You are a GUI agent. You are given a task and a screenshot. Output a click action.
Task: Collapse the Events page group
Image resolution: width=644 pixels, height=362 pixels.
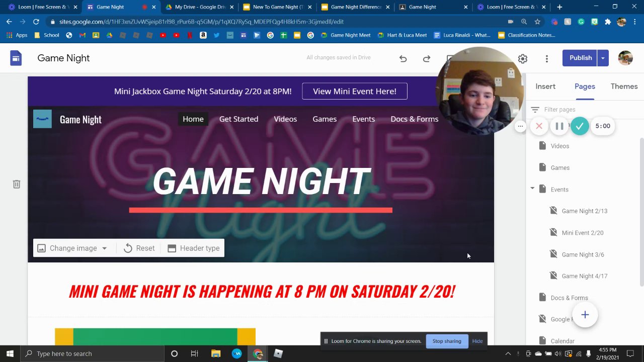[x=532, y=189]
